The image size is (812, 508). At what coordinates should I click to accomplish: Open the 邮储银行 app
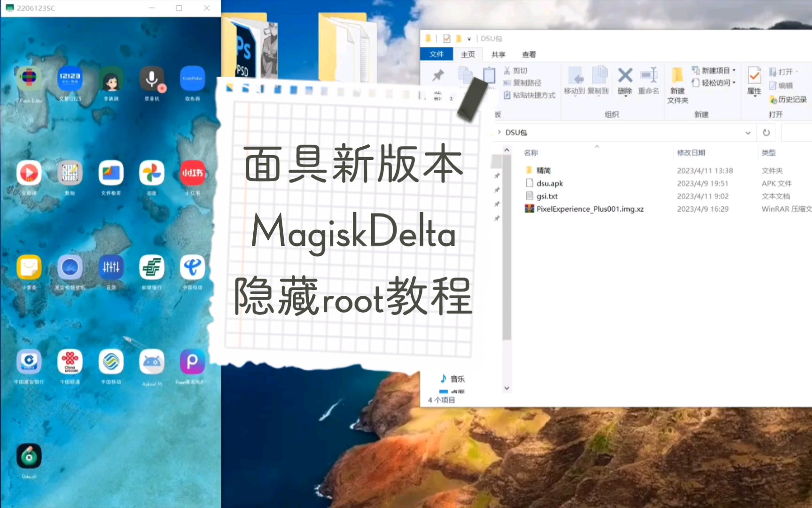point(152,267)
